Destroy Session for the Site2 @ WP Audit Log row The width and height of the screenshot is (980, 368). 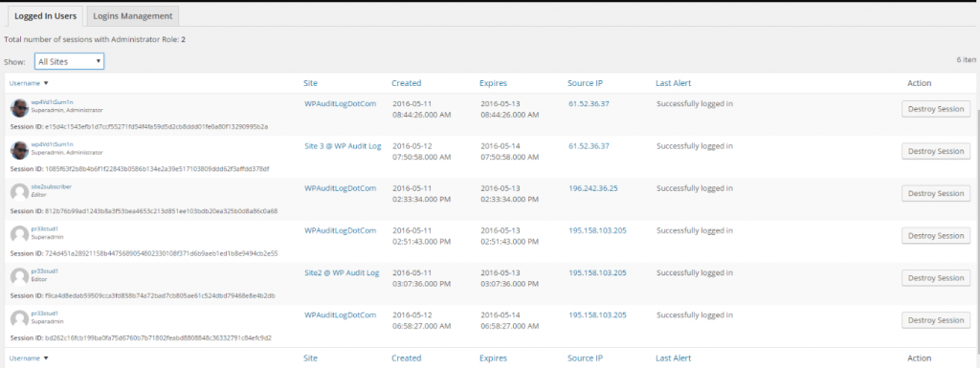coord(936,277)
